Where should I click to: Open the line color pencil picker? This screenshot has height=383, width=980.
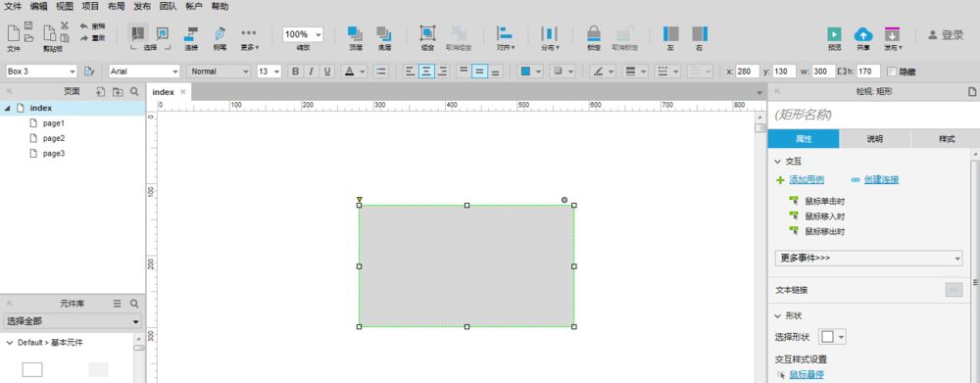604,72
